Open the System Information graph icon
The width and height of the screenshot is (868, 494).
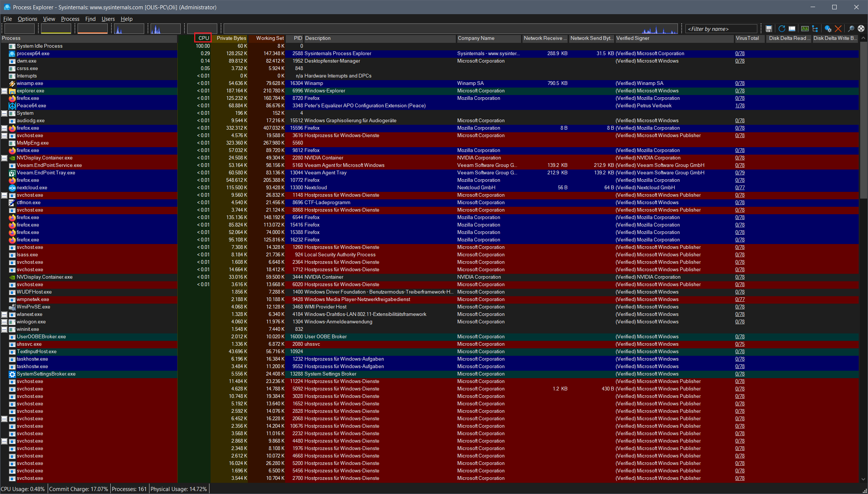(x=805, y=29)
